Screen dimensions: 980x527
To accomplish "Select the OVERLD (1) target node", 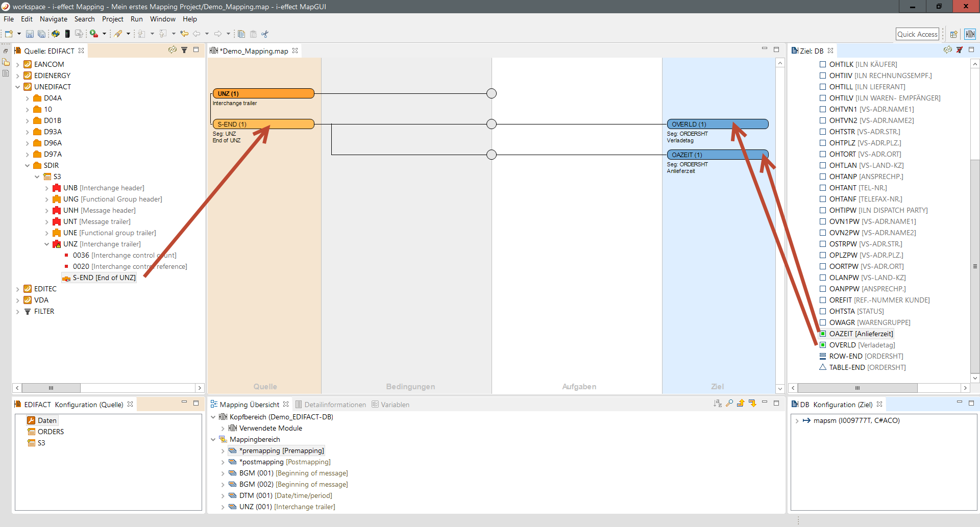I will [717, 124].
